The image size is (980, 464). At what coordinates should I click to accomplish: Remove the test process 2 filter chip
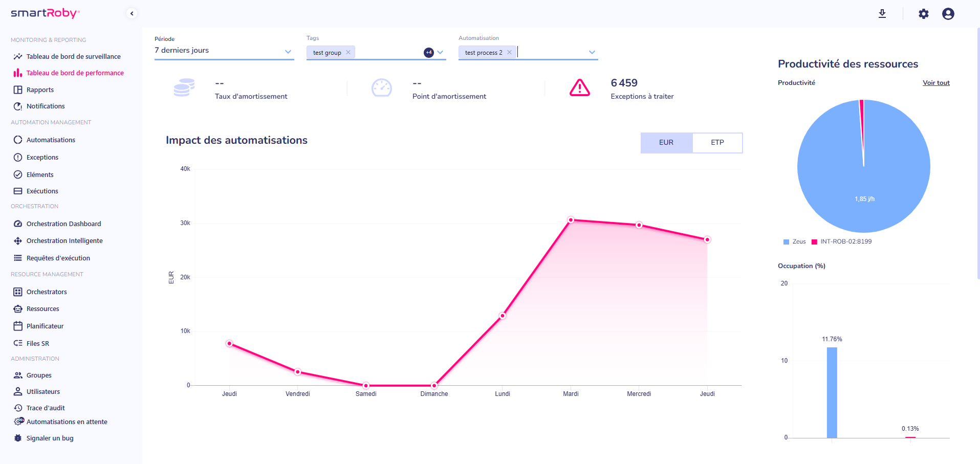[509, 52]
